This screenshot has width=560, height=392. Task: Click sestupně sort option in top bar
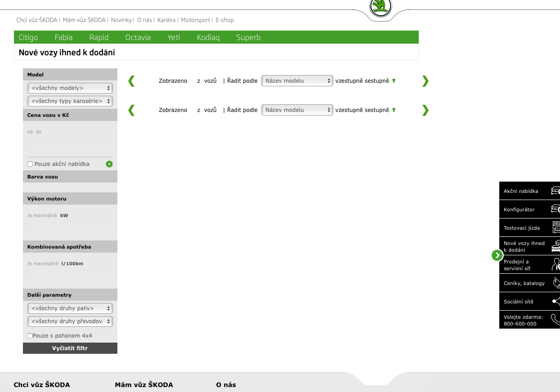pyautogui.click(x=377, y=81)
